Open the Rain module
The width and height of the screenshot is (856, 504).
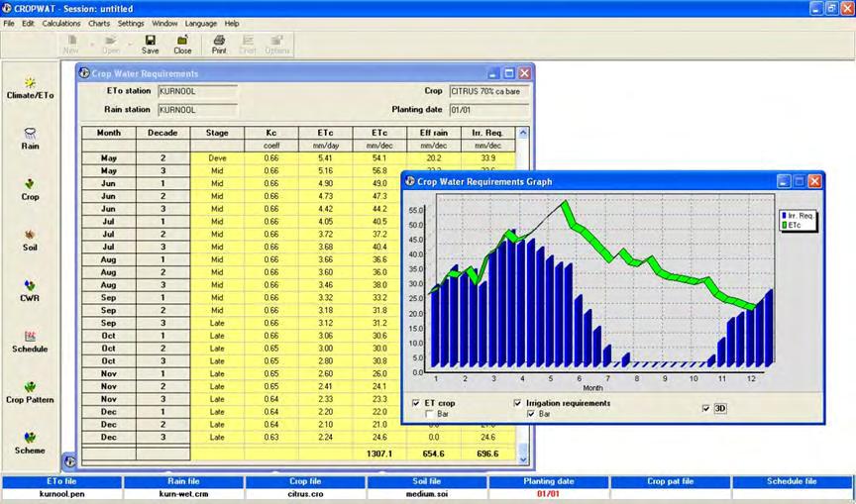point(30,139)
